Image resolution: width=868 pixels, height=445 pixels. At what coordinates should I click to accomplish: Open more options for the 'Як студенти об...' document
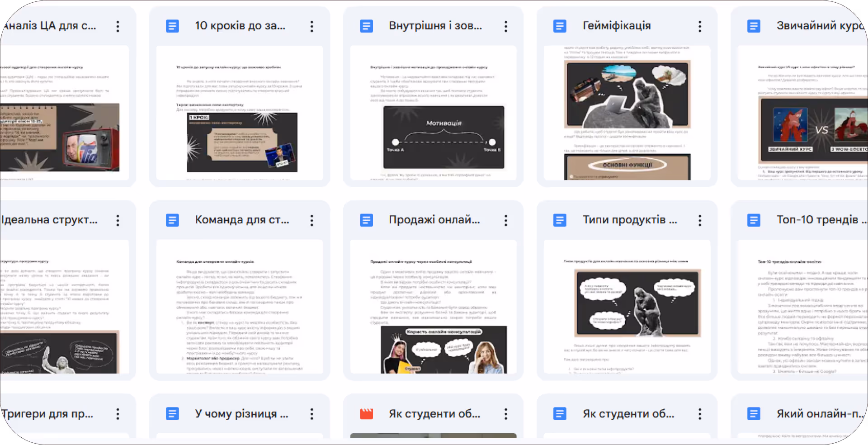[x=699, y=414]
